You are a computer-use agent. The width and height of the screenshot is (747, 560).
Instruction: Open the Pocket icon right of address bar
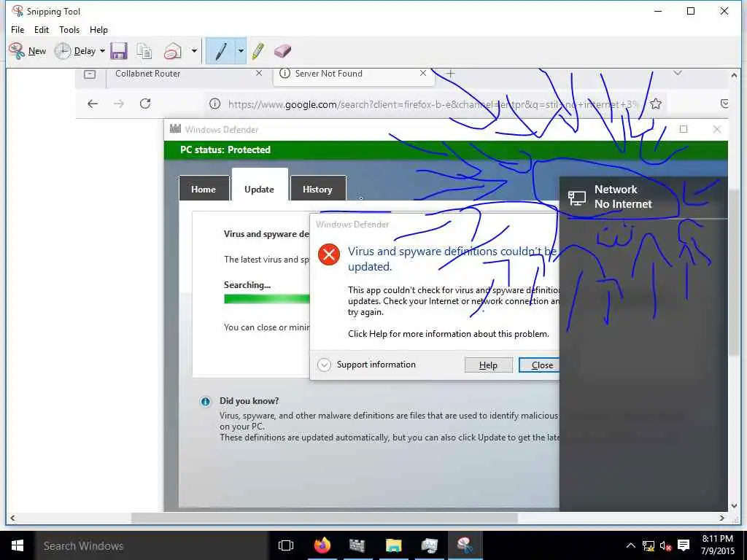click(x=724, y=104)
